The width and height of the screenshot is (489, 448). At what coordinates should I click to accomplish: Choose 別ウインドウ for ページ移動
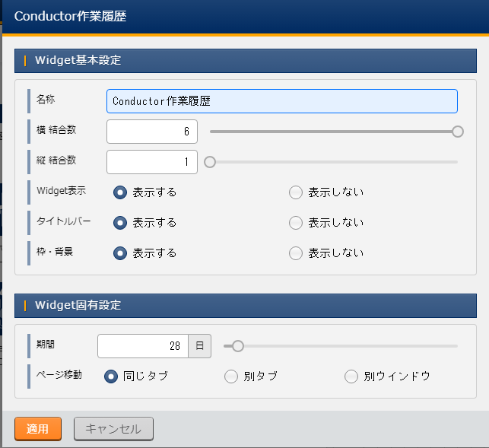pos(351,377)
